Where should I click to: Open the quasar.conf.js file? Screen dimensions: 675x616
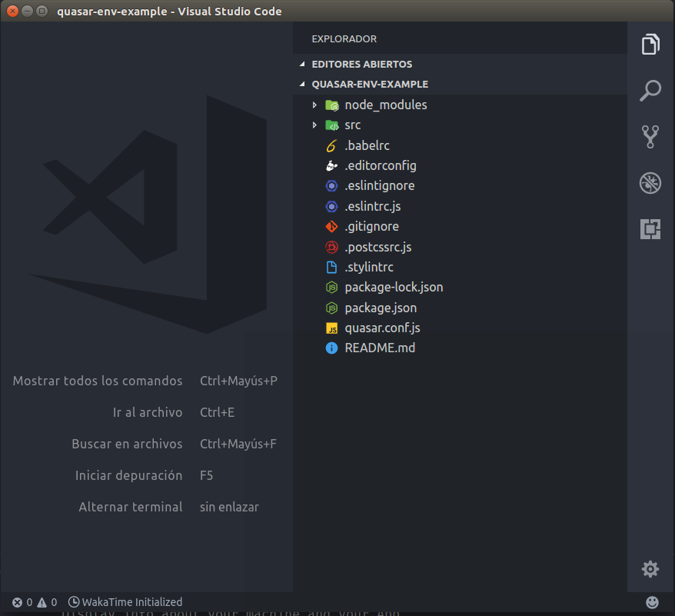pos(382,328)
